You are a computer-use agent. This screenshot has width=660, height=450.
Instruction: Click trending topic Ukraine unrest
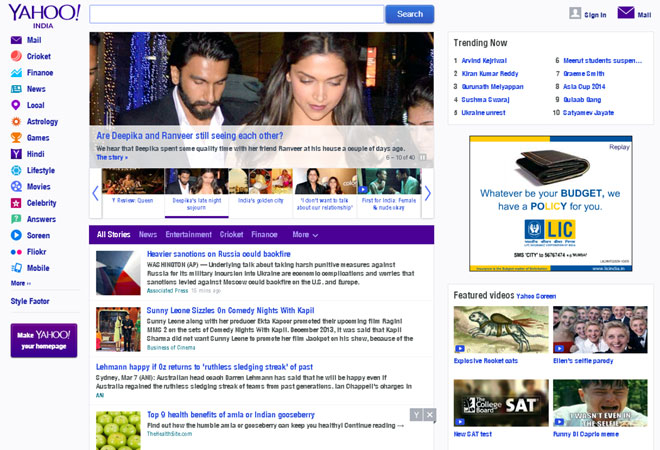tap(483, 113)
